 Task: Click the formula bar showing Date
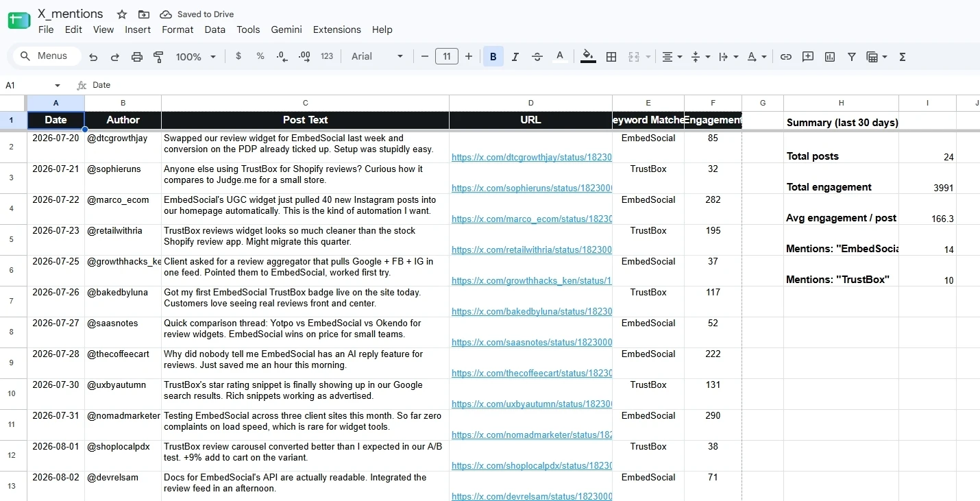[x=535, y=85]
